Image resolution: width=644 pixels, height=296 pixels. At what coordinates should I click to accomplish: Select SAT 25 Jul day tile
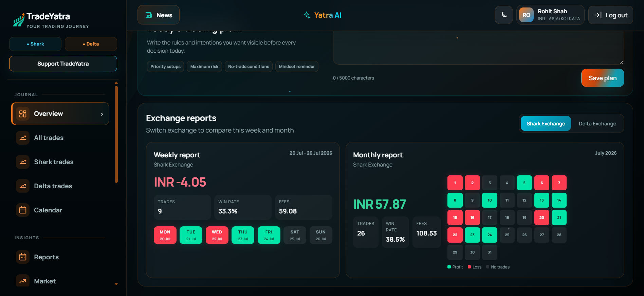(295, 235)
